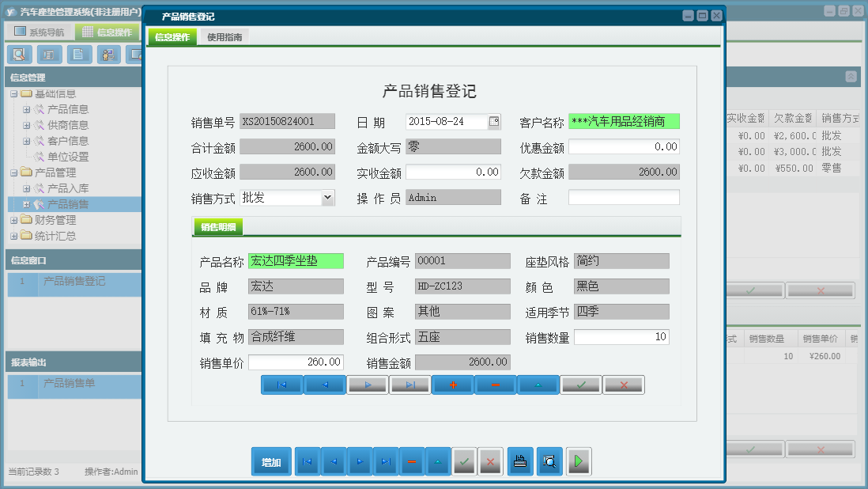Click the first record navigation icon in sales detail toolbar
This screenshot has height=489, width=868.
(x=281, y=385)
